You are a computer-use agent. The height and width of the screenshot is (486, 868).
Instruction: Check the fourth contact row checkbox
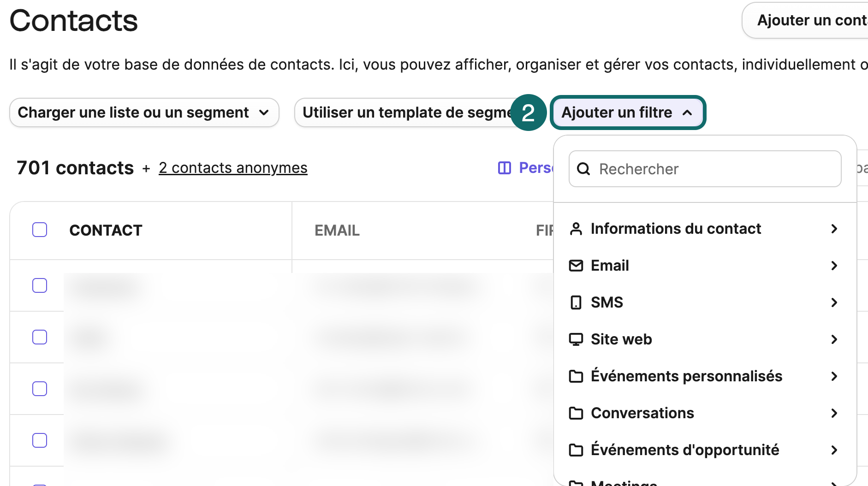click(40, 440)
